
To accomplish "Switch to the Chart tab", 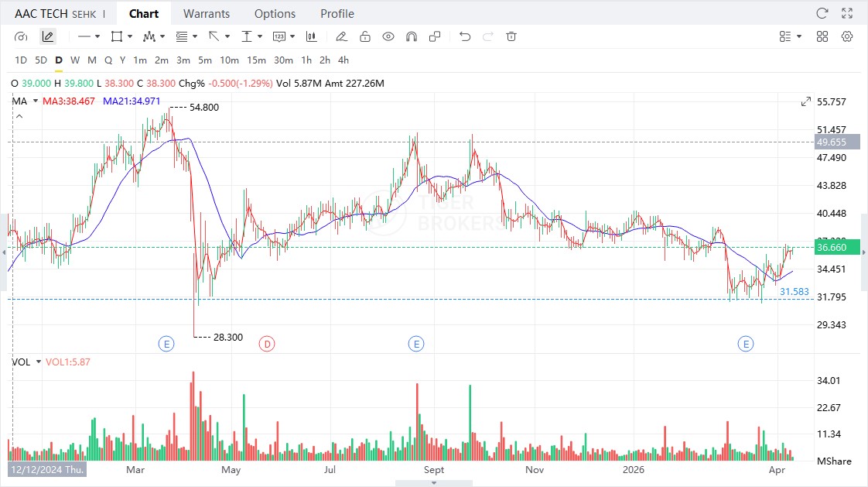I will pyautogui.click(x=143, y=14).
